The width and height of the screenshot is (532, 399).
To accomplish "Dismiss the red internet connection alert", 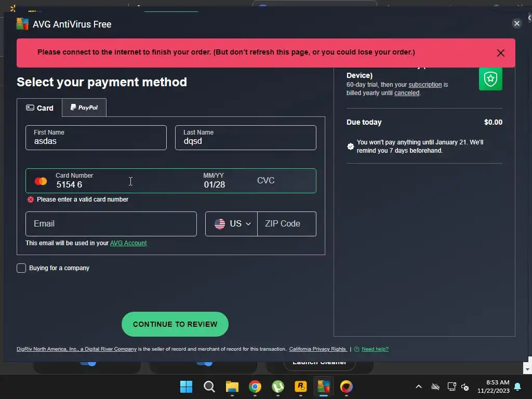I will click(500, 53).
